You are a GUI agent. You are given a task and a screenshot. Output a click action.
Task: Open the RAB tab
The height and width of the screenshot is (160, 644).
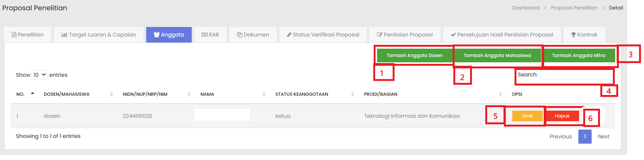[x=210, y=35]
